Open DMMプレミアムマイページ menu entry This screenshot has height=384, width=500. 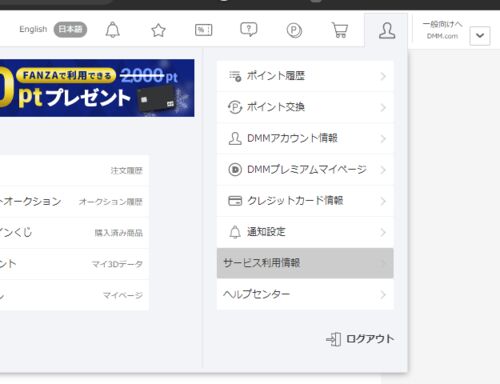[x=305, y=170]
